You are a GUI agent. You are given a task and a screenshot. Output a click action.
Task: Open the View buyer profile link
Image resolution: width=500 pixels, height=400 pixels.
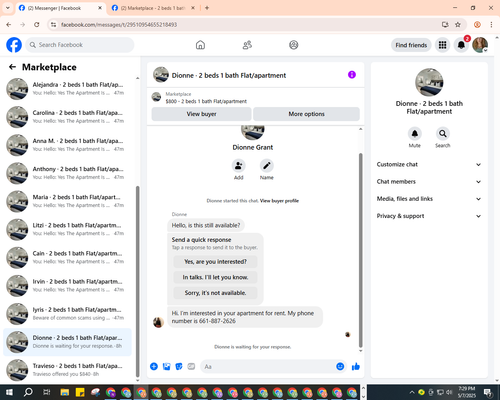[279, 201]
